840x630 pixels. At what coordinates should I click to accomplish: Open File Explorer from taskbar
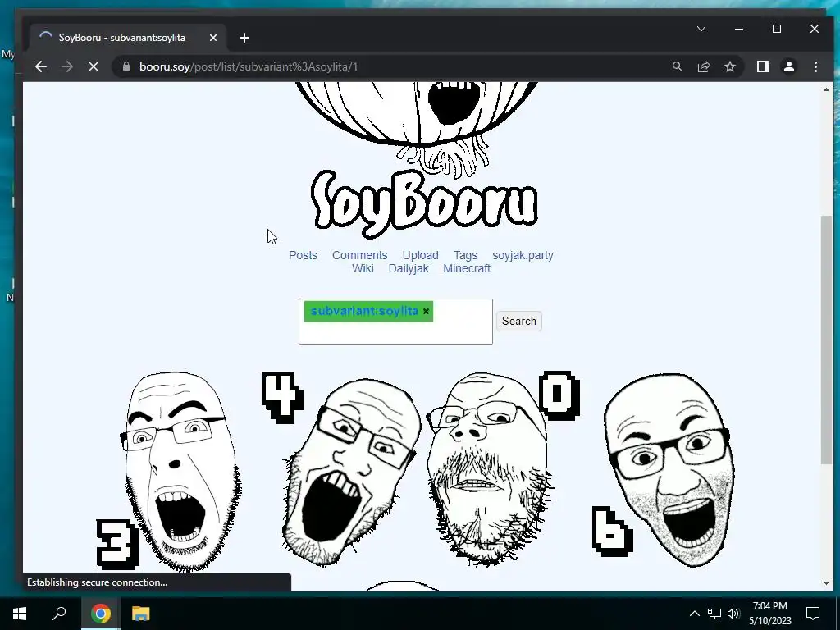tap(141, 614)
